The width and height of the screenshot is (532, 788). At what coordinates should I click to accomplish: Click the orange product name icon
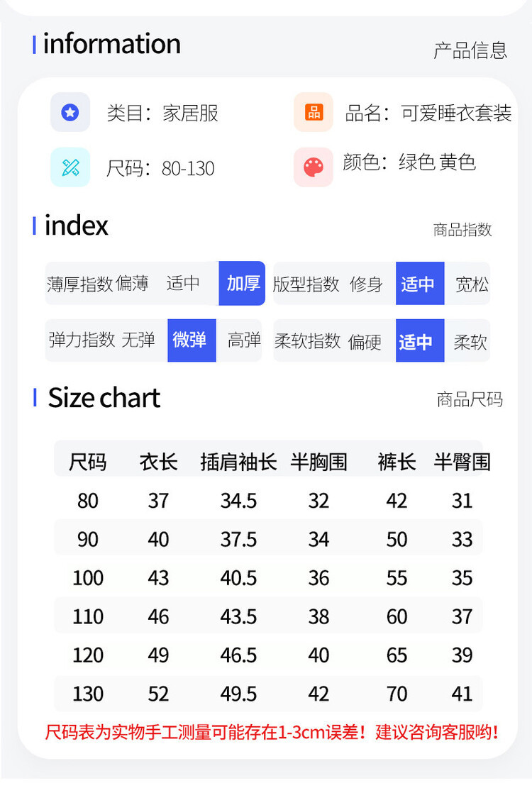click(314, 112)
